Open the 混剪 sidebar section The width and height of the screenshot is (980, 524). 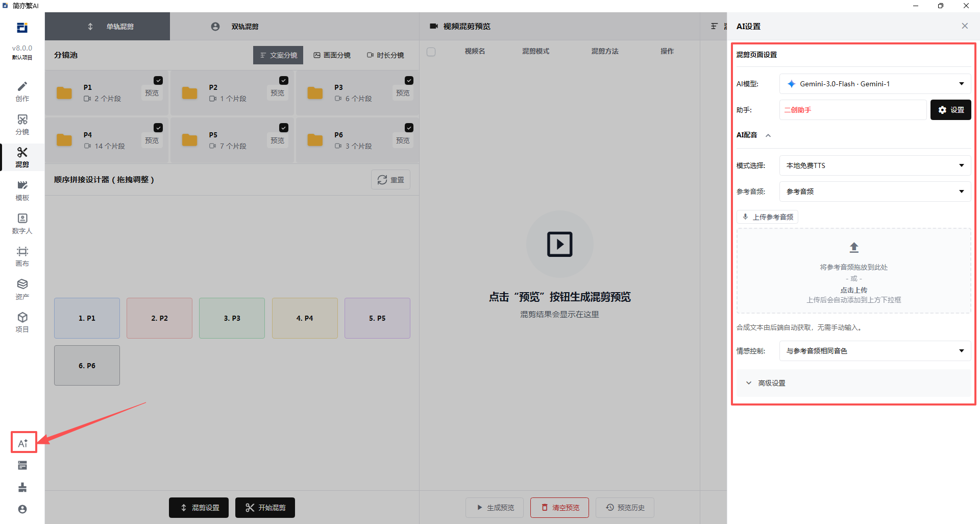(22, 157)
